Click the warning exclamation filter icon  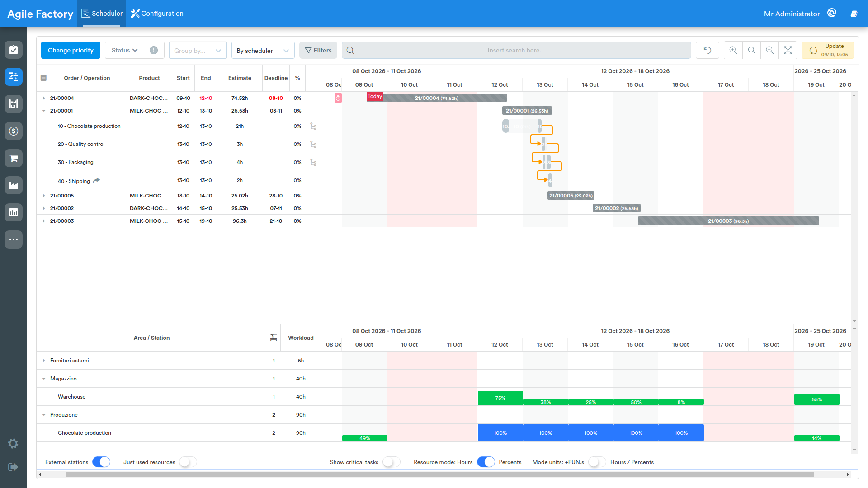click(154, 50)
